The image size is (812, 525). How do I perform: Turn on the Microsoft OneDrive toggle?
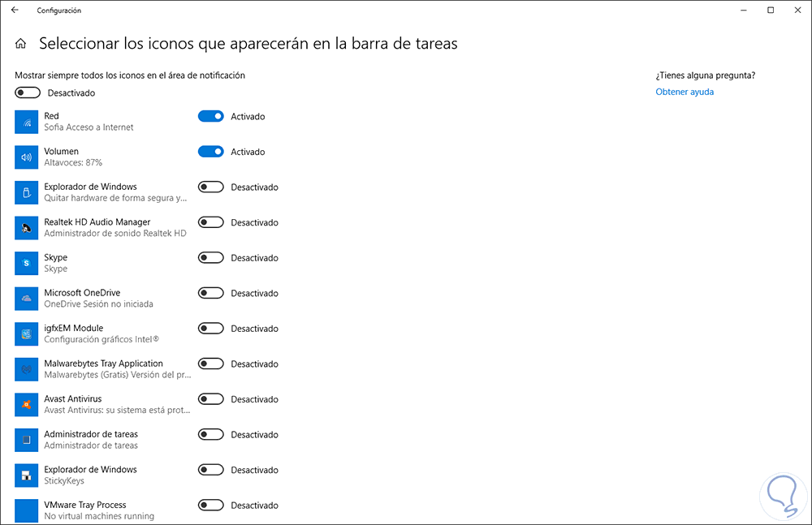(210, 293)
